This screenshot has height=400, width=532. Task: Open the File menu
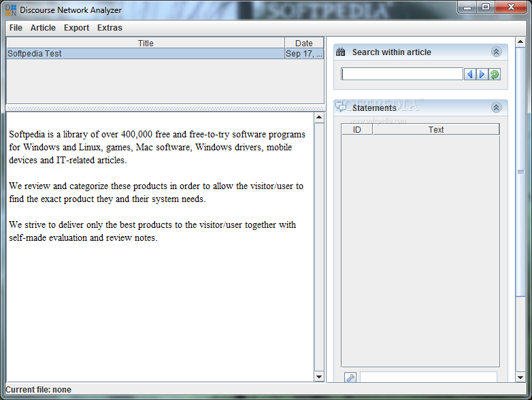[16, 28]
